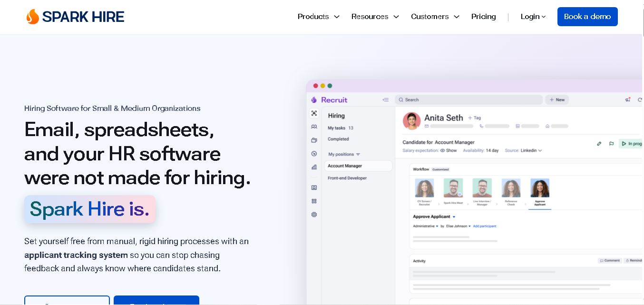The height and width of the screenshot is (305, 644).
Task: Click the phone icon under Anita Seth
Action: point(481,126)
